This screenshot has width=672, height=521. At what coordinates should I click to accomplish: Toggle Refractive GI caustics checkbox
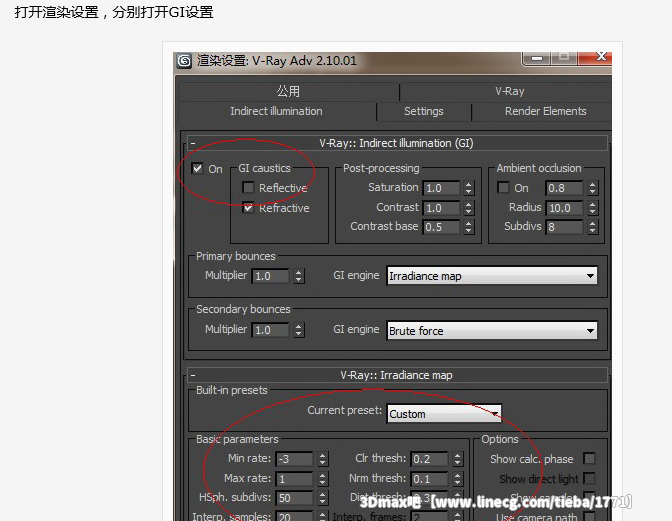coord(248,208)
